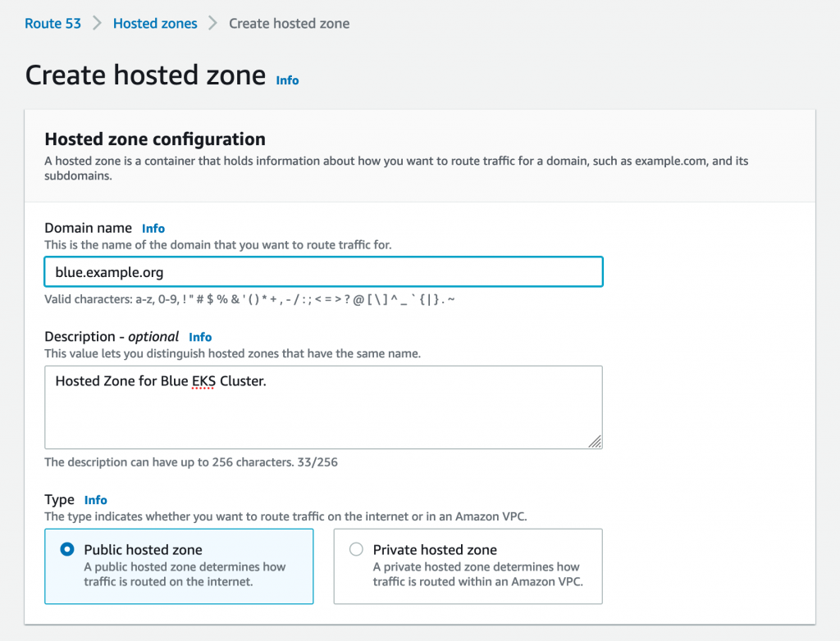The image size is (840, 641).
Task: Select the Private hosted zone radio circle
Action: [x=356, y=549]
